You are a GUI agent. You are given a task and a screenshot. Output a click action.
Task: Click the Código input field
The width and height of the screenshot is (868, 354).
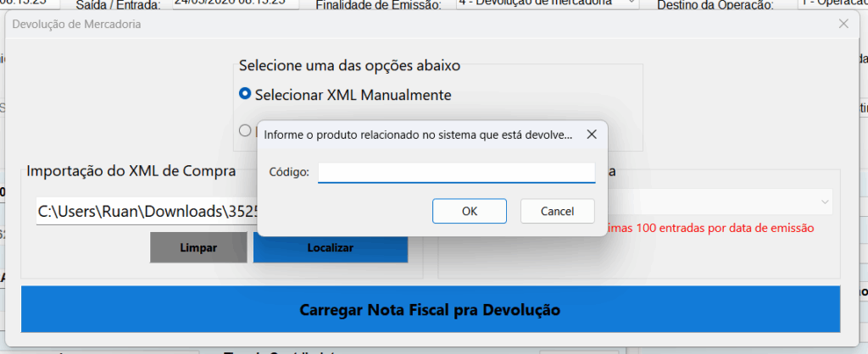tap(456, 173)
